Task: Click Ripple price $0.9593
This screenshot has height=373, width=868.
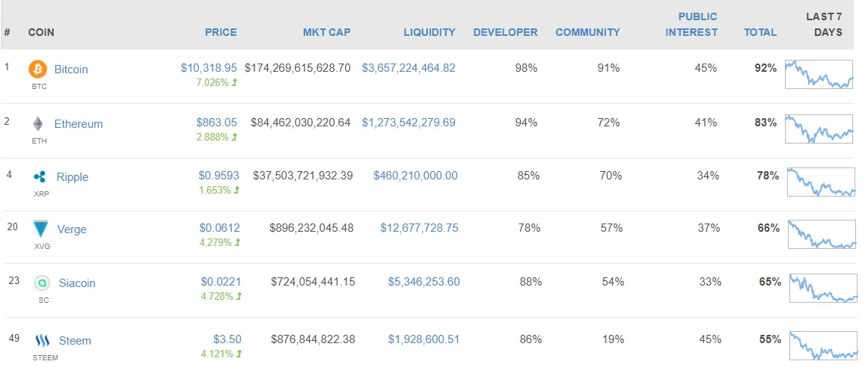Action: pyautogui.click(x=219, y=176)
